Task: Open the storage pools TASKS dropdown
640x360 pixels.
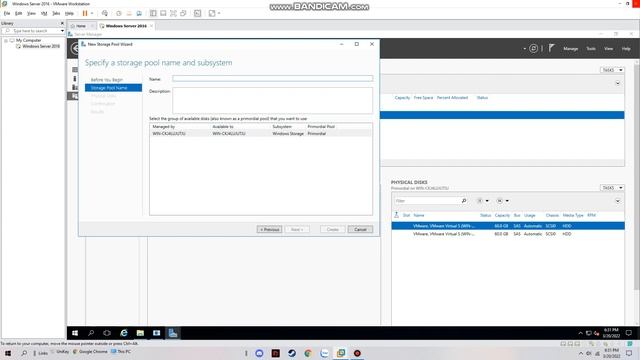Action: 612,70
